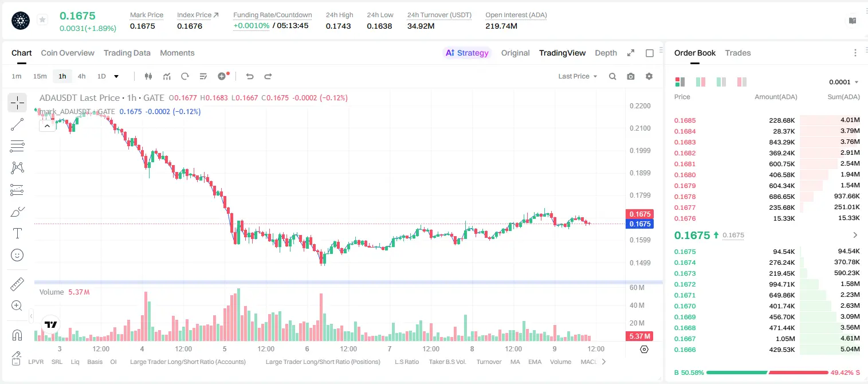Select the crosshair cursor tool
868x384 pixels.
pyautogui.click(x=17, y=103)
